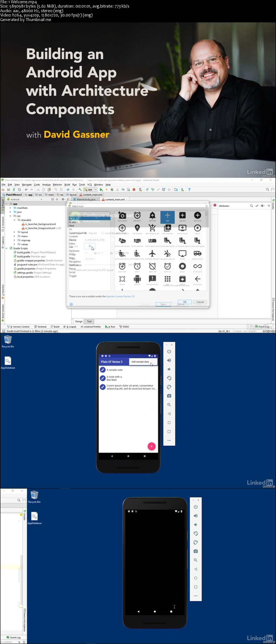Open the app run configuration dropdown
The height and width of the screenshot is (644, 276).
coord(90,190)
